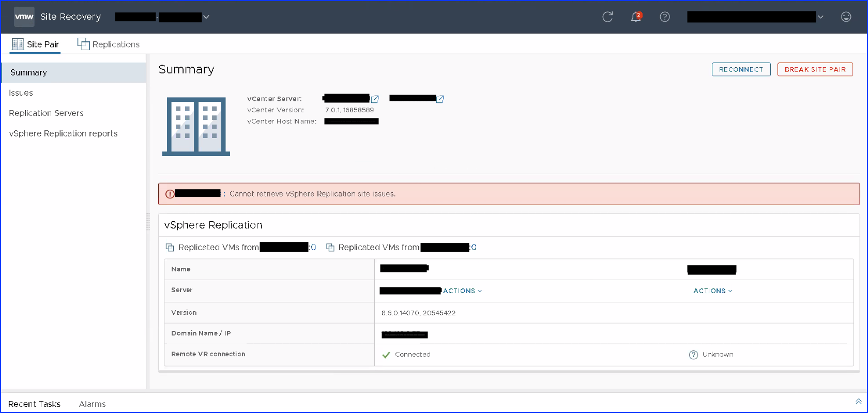This screenshot has width=868, height=413.
Task: Open the notifications bell icon
Action: coord(636,17)
